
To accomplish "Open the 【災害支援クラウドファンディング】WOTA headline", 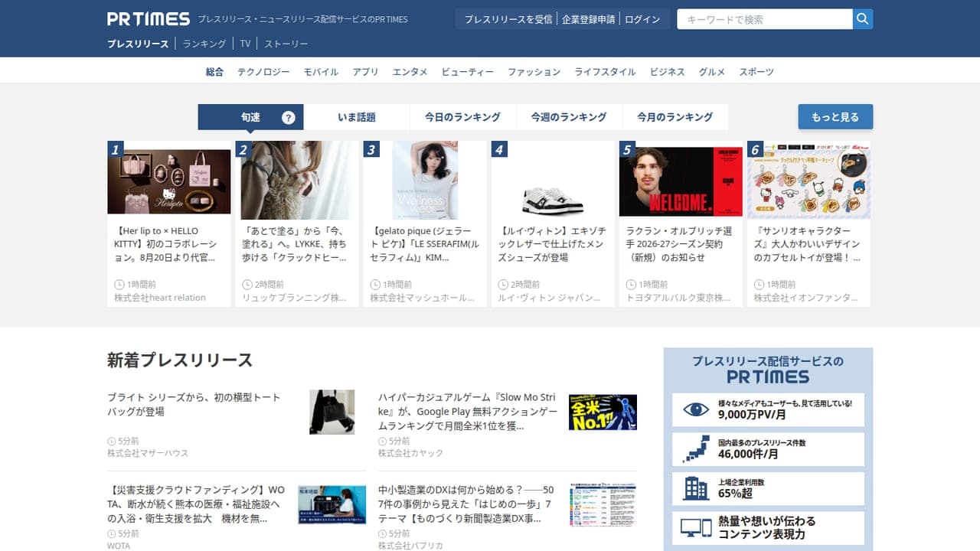I will pyautogui.click(x=196, y=504).
